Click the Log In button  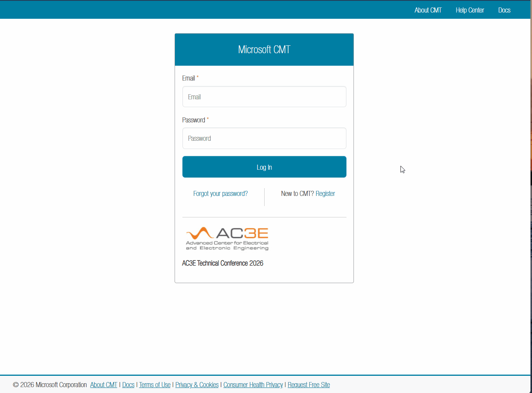click(264, 167)
